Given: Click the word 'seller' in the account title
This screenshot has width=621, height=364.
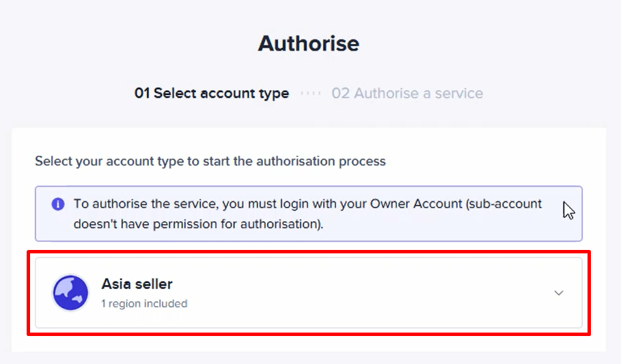Looking at the screenshot, I should (x=154, y=284).
